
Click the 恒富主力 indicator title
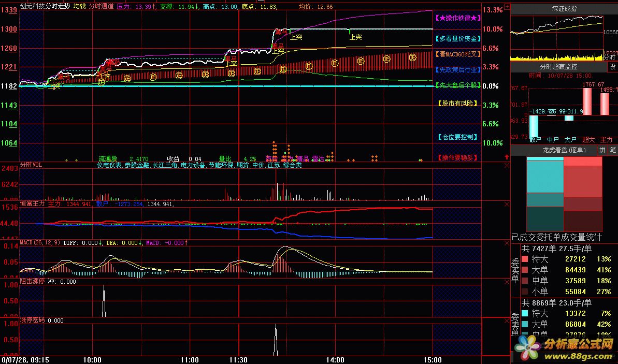click(32, 203)
